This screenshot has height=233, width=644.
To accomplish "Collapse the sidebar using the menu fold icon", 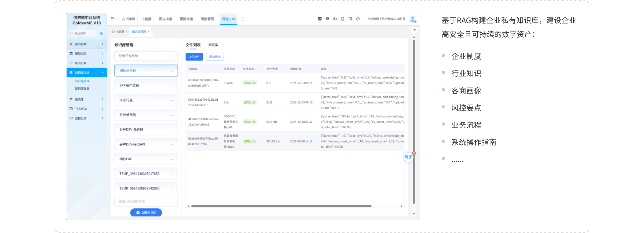I will pyautogui.click(x=113, y=19).
